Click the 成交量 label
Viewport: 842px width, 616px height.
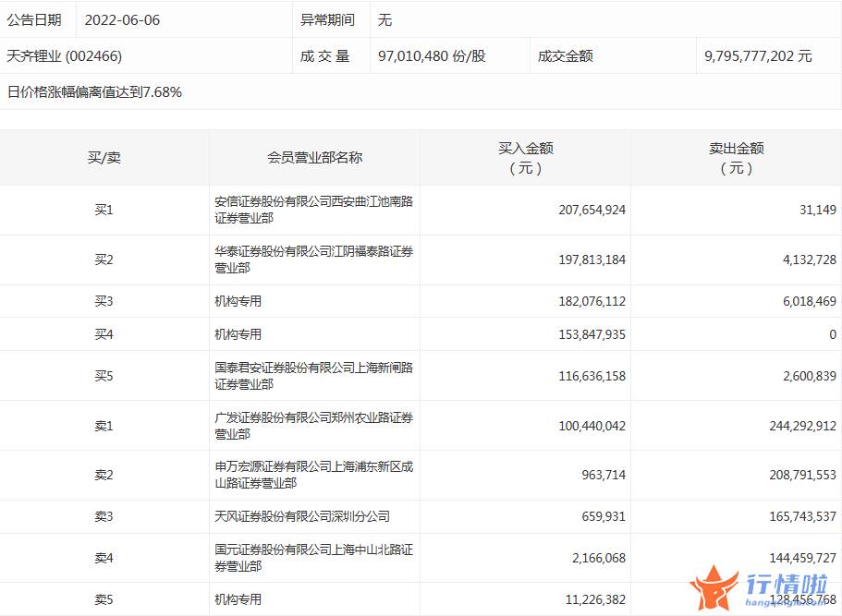click(325, 55)
